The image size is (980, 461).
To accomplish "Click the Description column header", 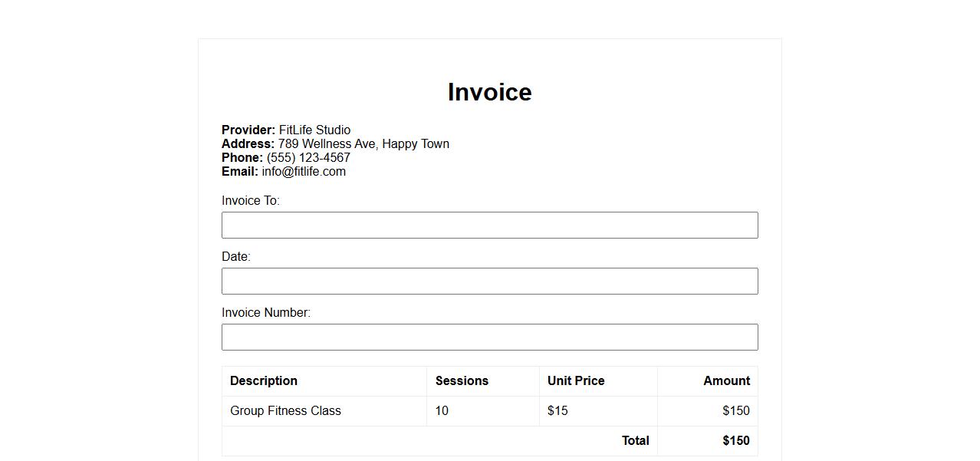I will [264, 381].
